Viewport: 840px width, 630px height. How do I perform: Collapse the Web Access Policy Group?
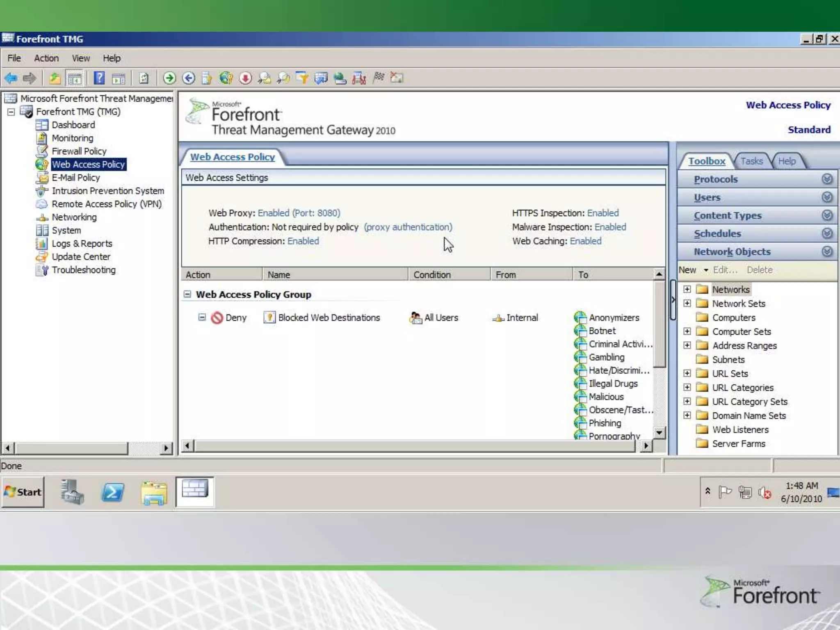point(187,294)
